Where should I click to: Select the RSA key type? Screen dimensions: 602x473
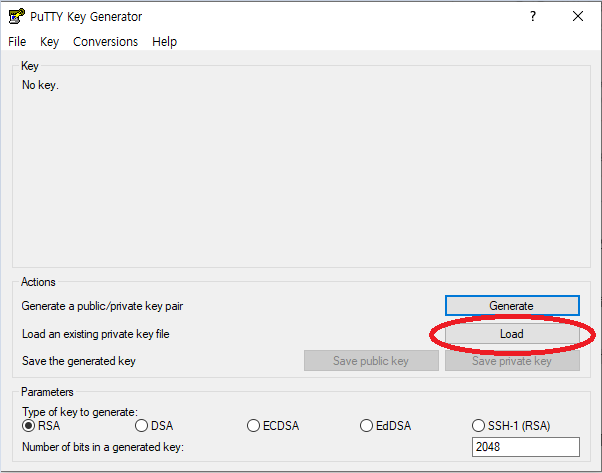[41, 425]
